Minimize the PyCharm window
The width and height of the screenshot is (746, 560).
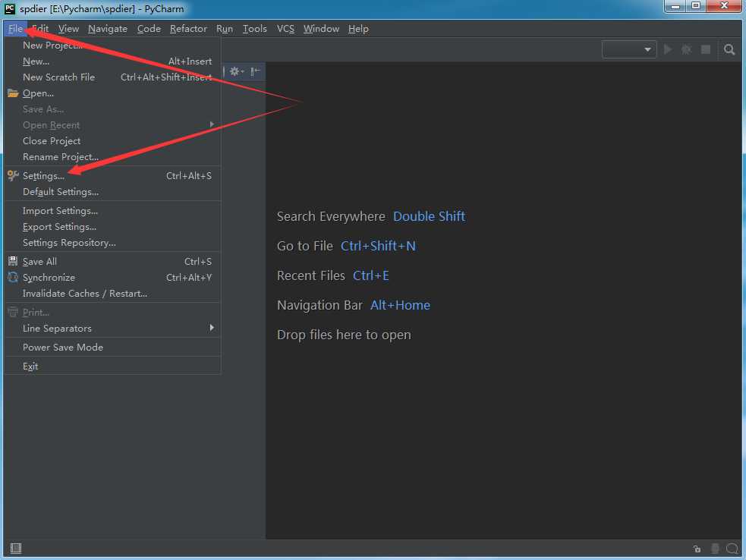pyautogui.click(x=675, y=6)
